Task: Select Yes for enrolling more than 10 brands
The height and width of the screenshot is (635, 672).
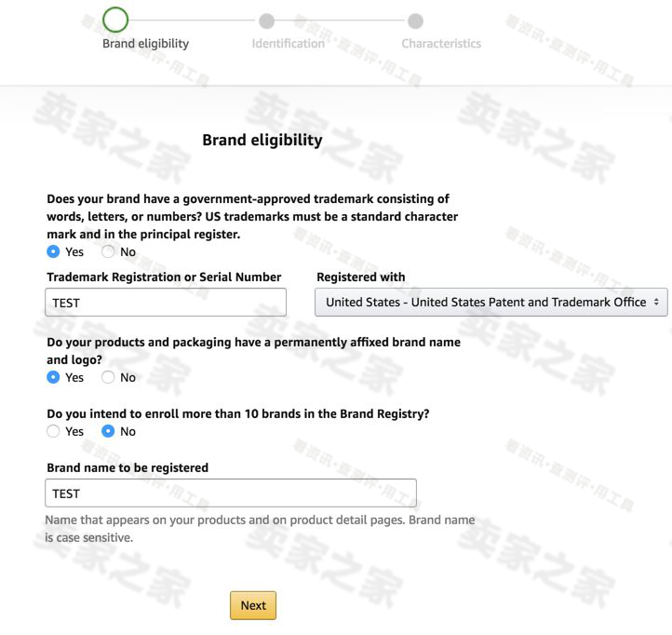Action: 53,431
